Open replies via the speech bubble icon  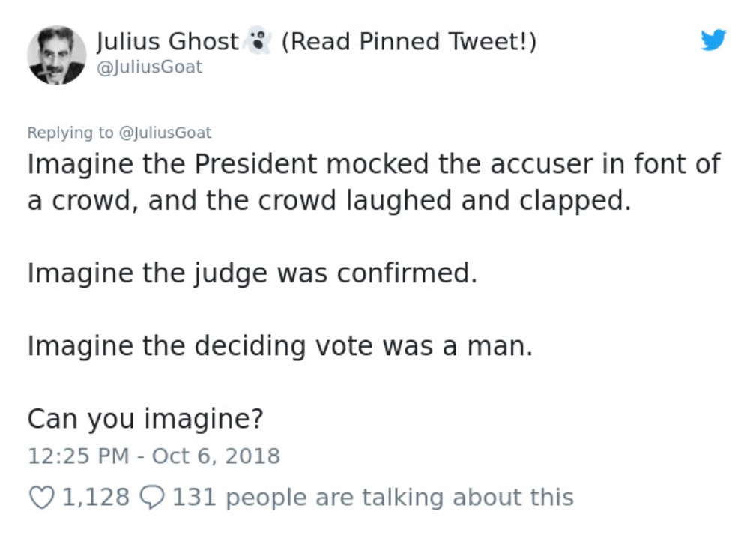point(152,498)
